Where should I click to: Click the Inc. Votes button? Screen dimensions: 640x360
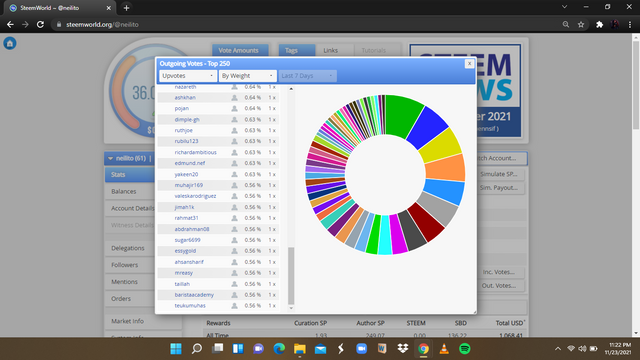(x=500, y=272)
